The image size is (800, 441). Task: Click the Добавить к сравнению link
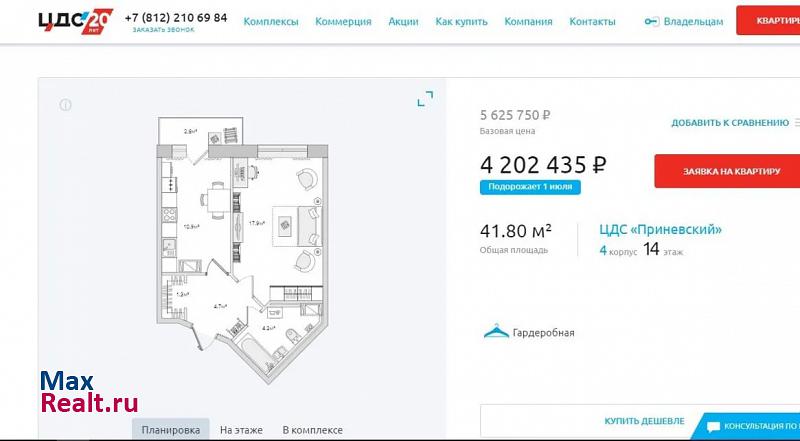730,123
